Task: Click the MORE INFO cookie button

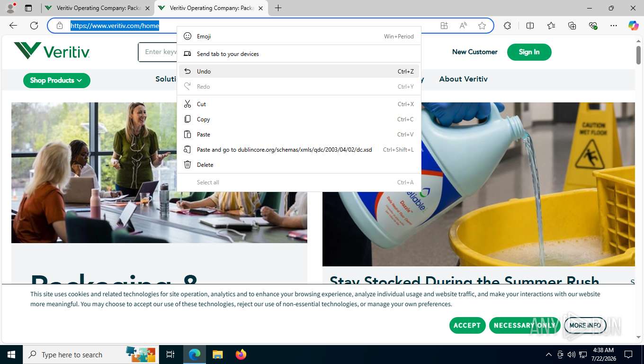Action: (x=585, y=325)
